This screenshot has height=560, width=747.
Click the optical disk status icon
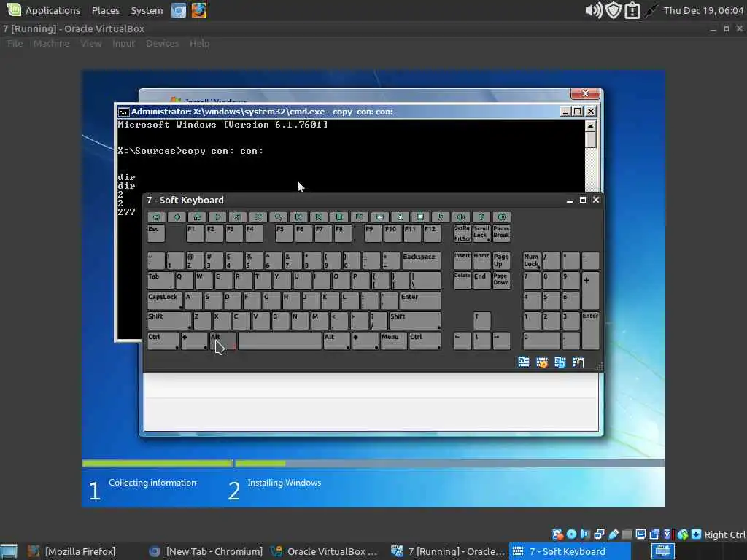tap(572, 534)
